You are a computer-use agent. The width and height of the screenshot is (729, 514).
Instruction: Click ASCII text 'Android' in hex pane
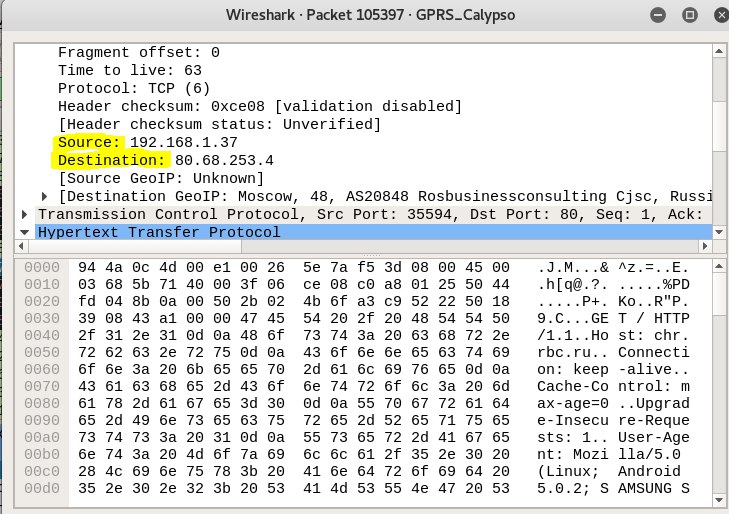coord(649,471)
